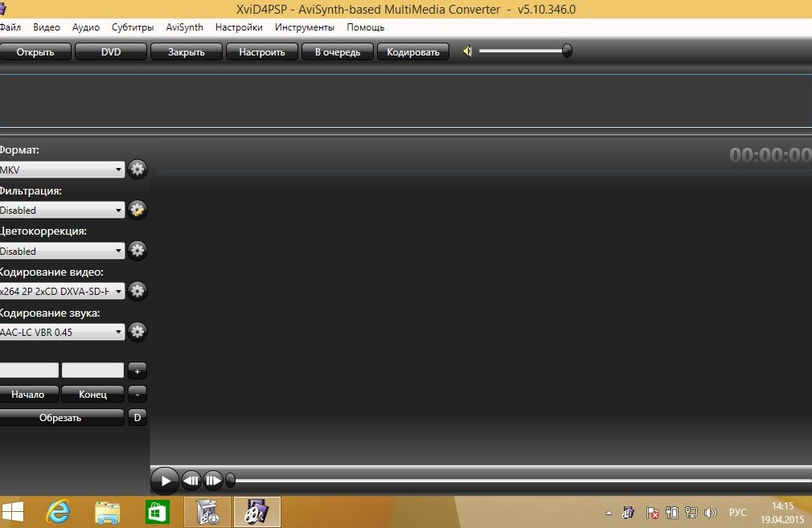Screen dimensions: 812x528
Task: Step forward one frame
Action: coord(212,481)
